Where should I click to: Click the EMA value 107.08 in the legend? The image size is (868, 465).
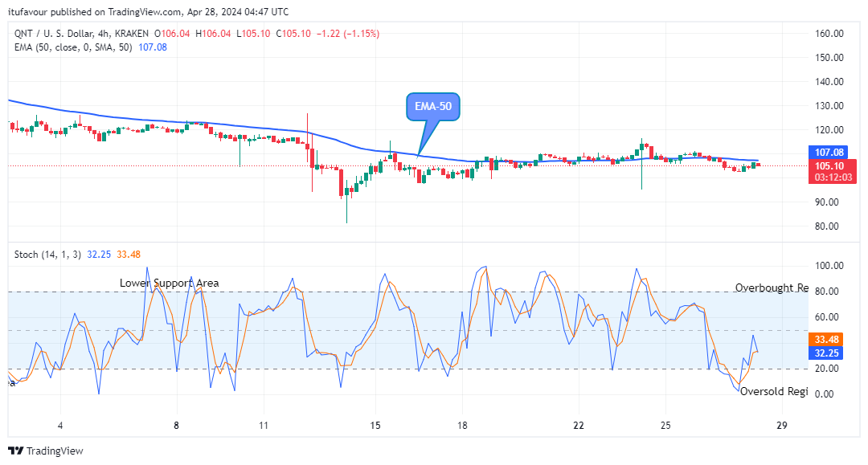(153, 47)
